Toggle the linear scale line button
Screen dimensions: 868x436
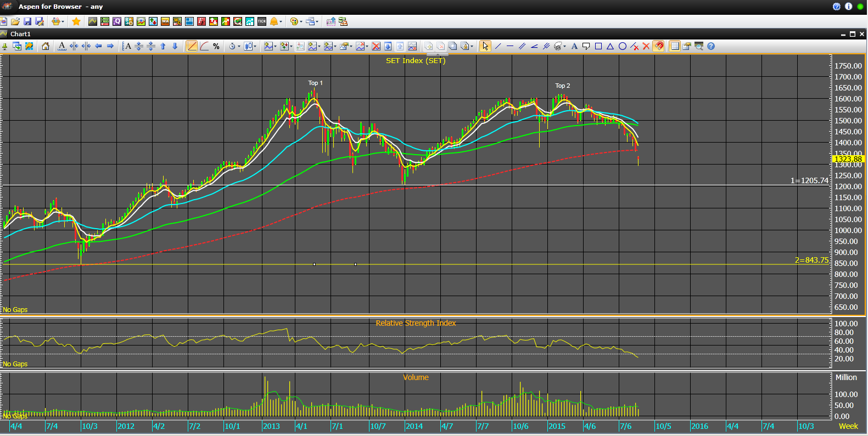(192, 46)
